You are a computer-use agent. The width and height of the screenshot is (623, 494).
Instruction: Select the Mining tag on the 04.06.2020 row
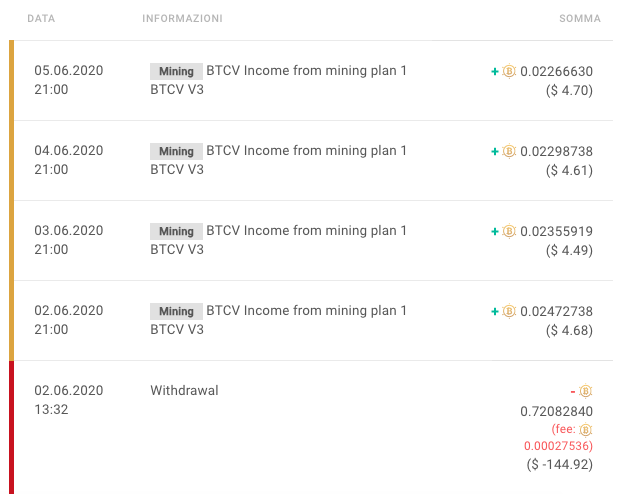[x=176, y=151]
